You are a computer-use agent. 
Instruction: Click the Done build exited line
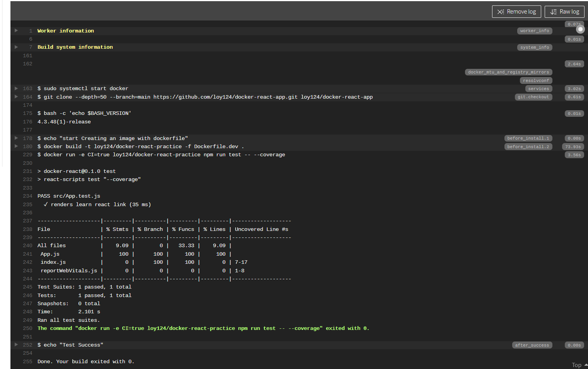click(x=86, y=362)
